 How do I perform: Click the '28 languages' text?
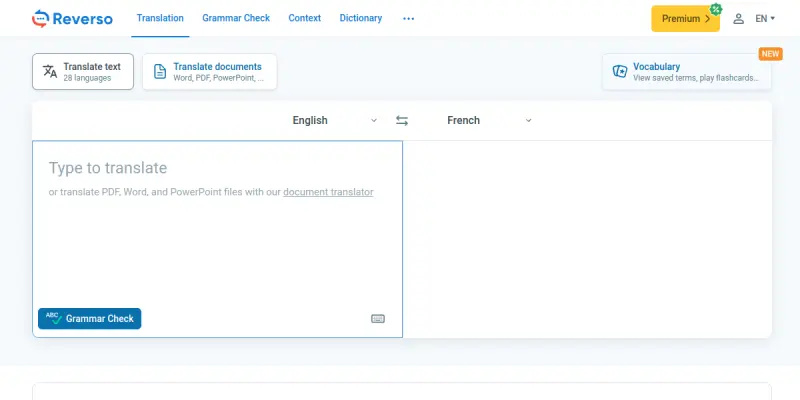coord(87,78)
